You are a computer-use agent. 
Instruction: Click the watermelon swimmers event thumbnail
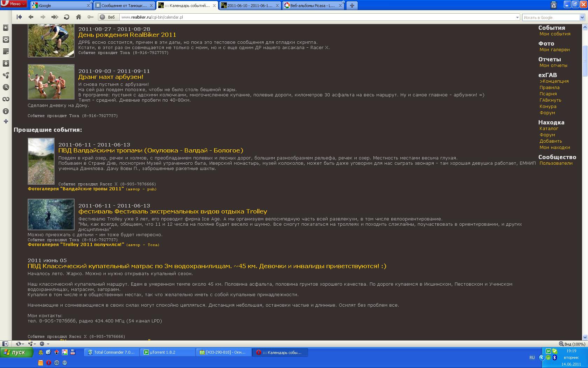pos(51,82)
